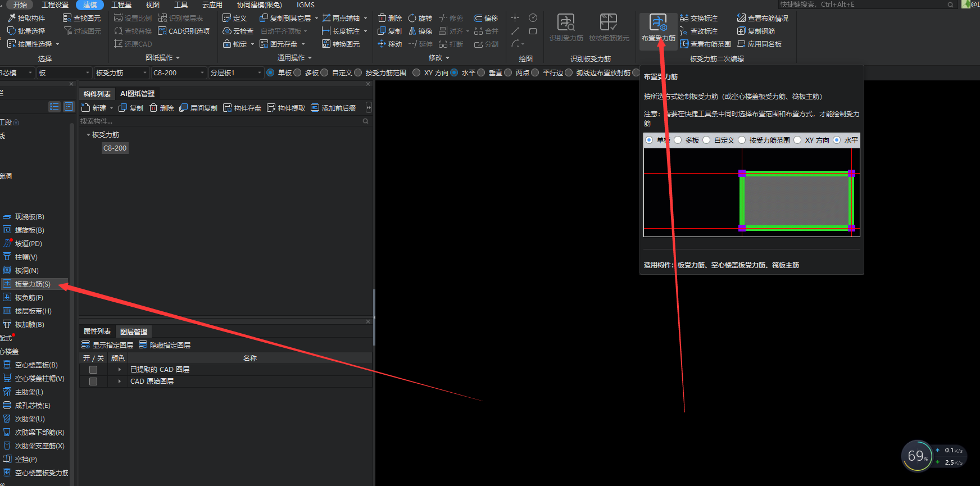This screenshot has width=980, height=486.
Task: Click 构件存盘 in component list toolbar
Action: [242, 108]
